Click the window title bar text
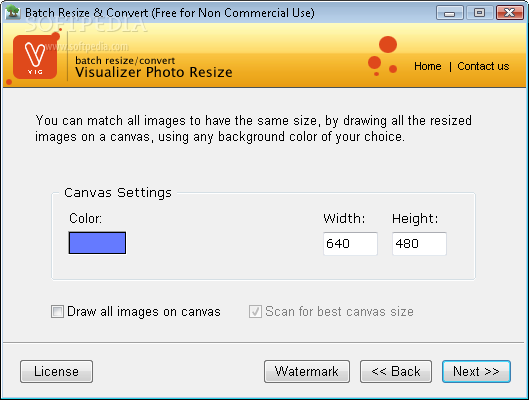 tap(170, 13)
